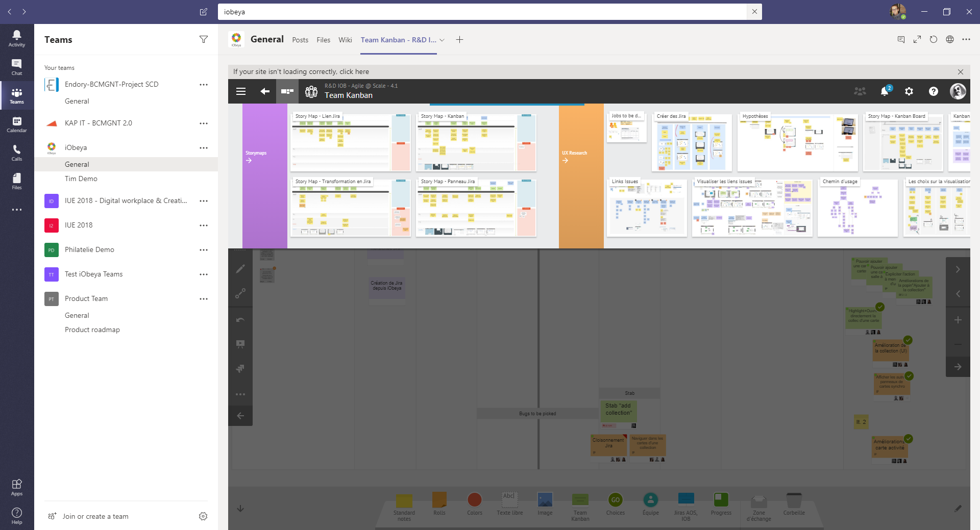Open more options for the iObeya team
Screen dimensions: 980x530
click(x=204, y=148)
